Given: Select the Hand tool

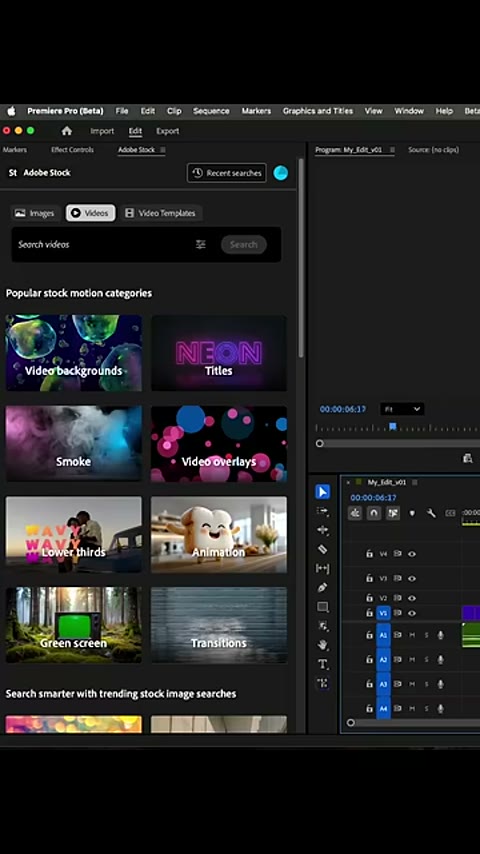Looking at the screenshot, I should 322,645.
